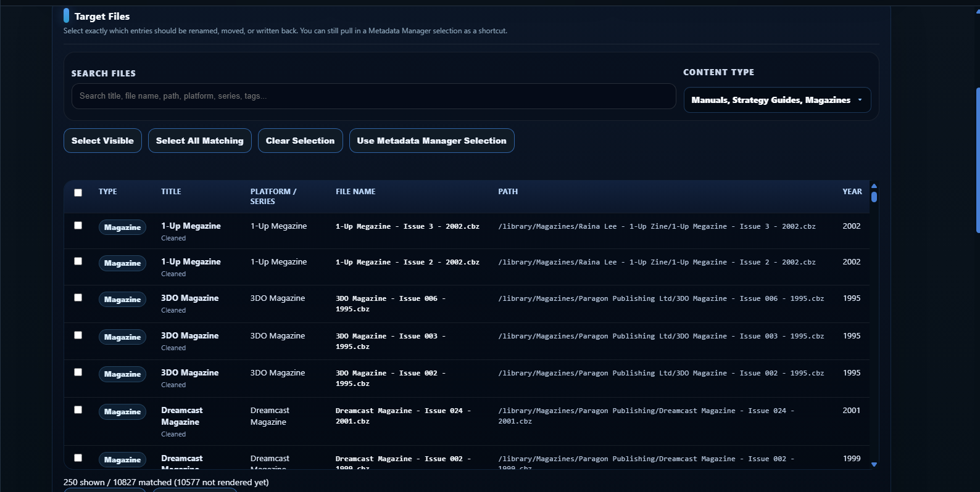Click the PATH column header
The image size is (980, 492).
click(508, 192)
